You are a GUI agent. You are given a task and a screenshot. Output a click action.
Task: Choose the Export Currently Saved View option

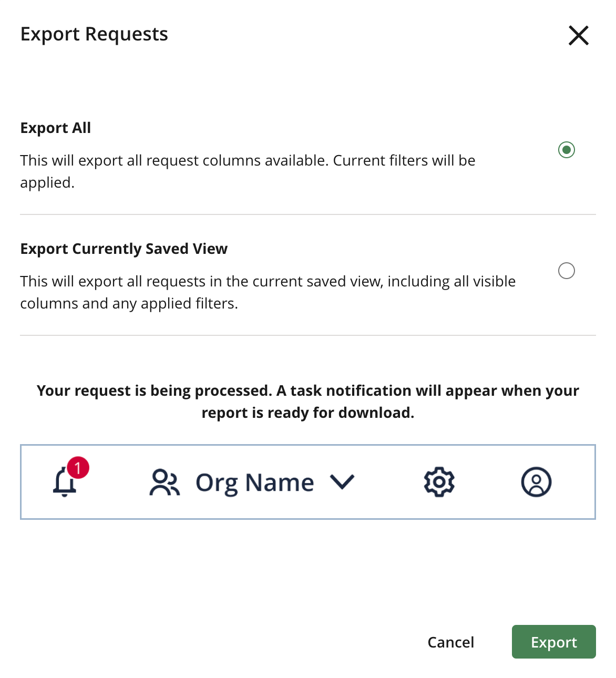coord(566,271)
